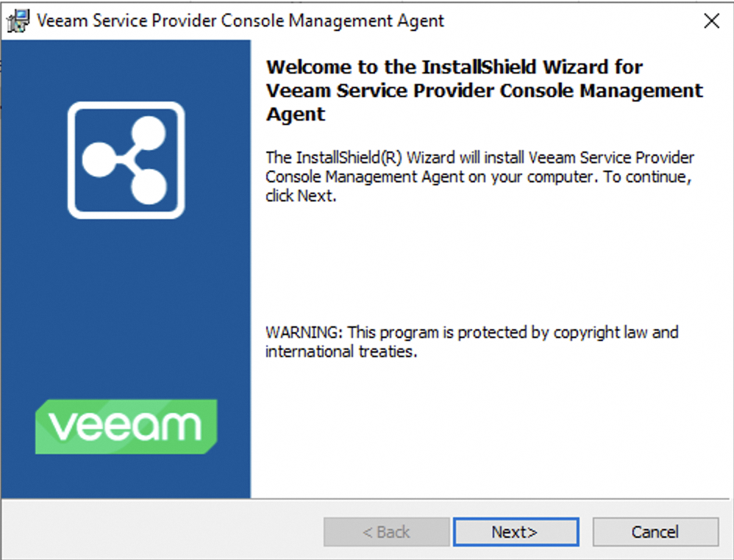This screenshot has width=734, height=560.
Task: Click the window title bar
Action: coord(368,20)
